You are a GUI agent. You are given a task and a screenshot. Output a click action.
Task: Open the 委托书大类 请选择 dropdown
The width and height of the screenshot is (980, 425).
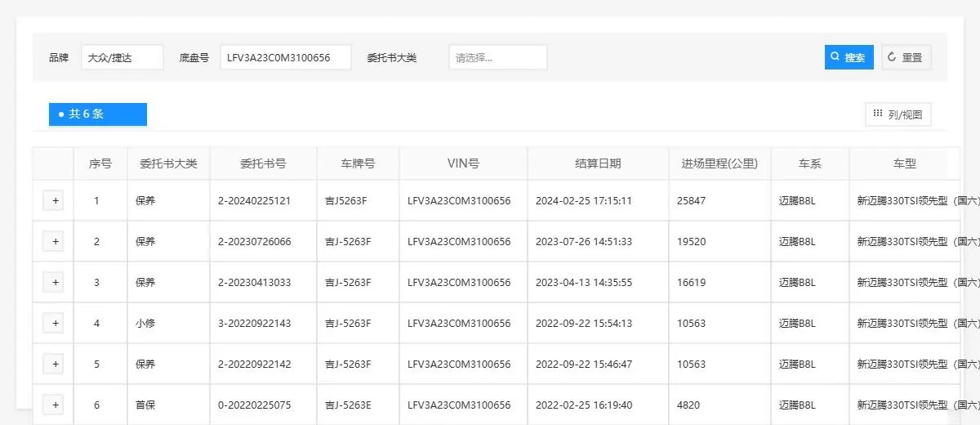coord(498,57)
